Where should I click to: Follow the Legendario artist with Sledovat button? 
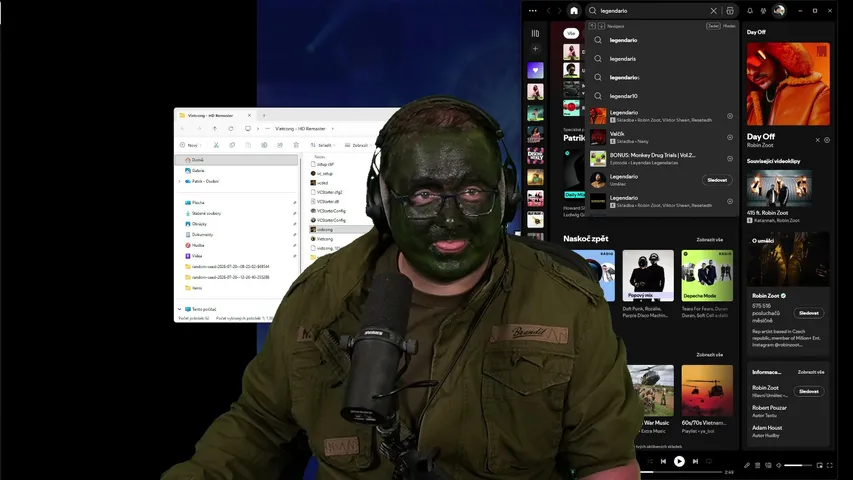tap(717, 180)
